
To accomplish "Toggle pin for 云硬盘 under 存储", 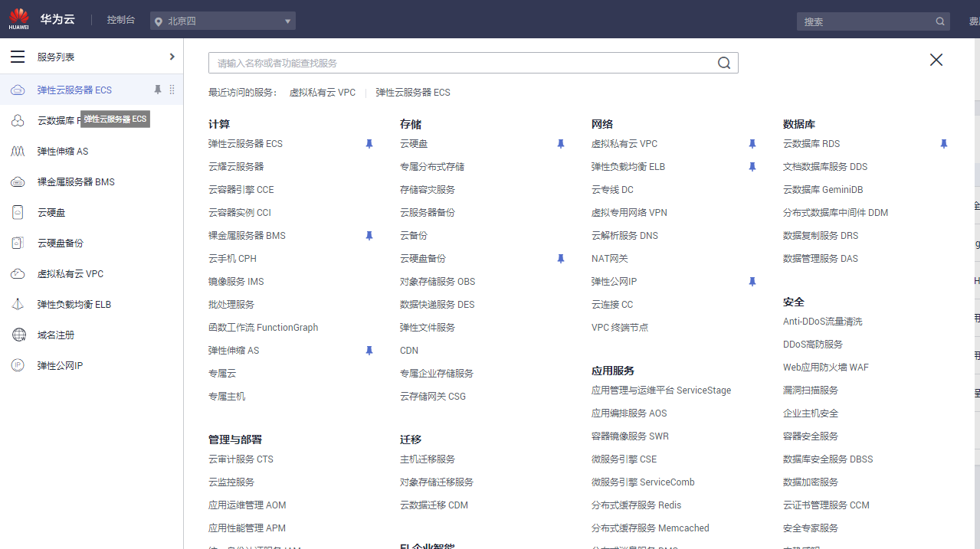I will tap(560, 144).
